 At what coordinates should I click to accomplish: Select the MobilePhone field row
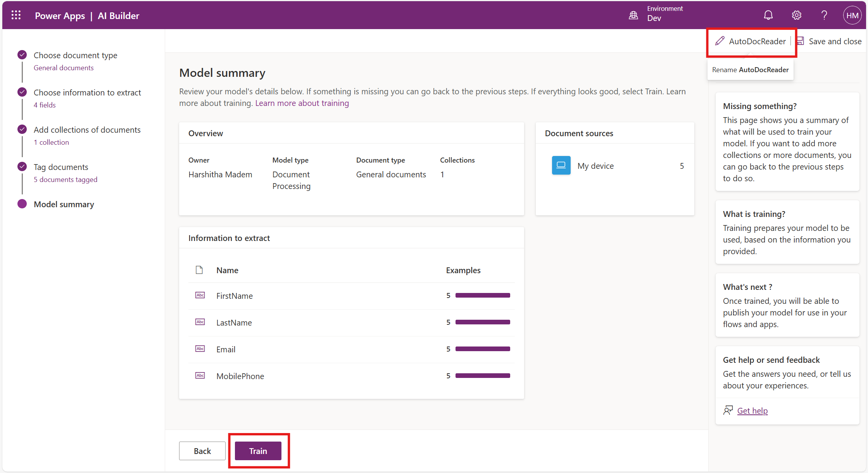click(x=240, y=376)
